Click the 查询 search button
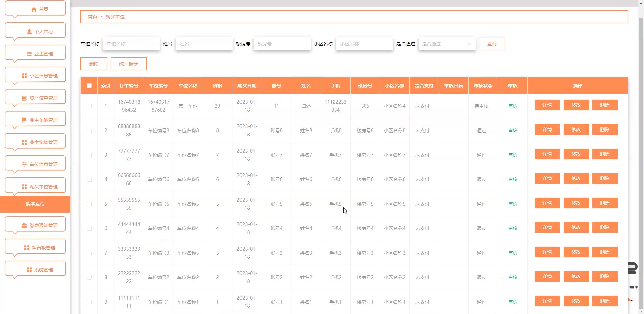The width and height of the screenshot is (644, 314). pos(492,44)
